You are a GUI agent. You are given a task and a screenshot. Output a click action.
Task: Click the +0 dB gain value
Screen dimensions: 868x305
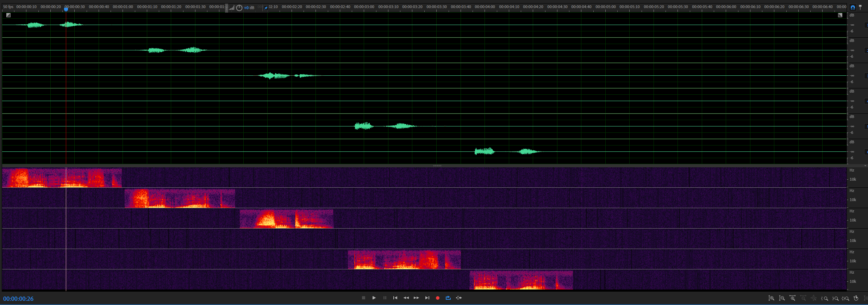[x=249, y=8]
